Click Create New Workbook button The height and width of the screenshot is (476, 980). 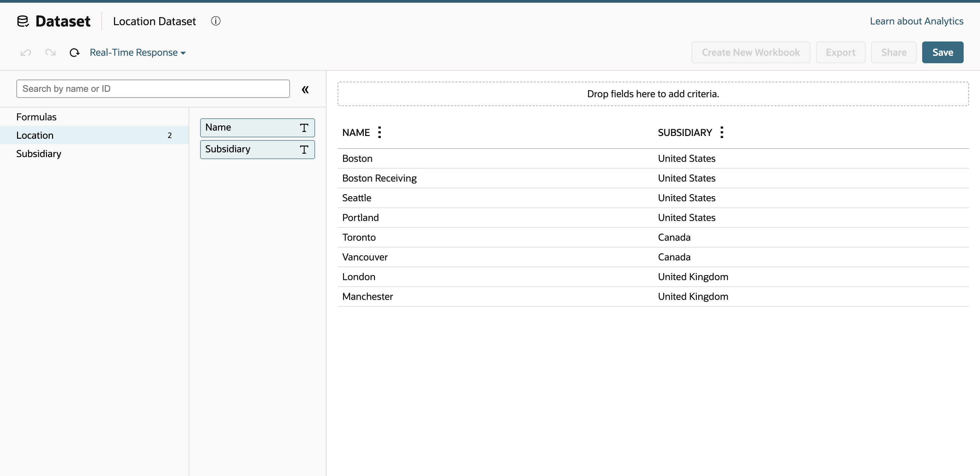click(751, 52)
